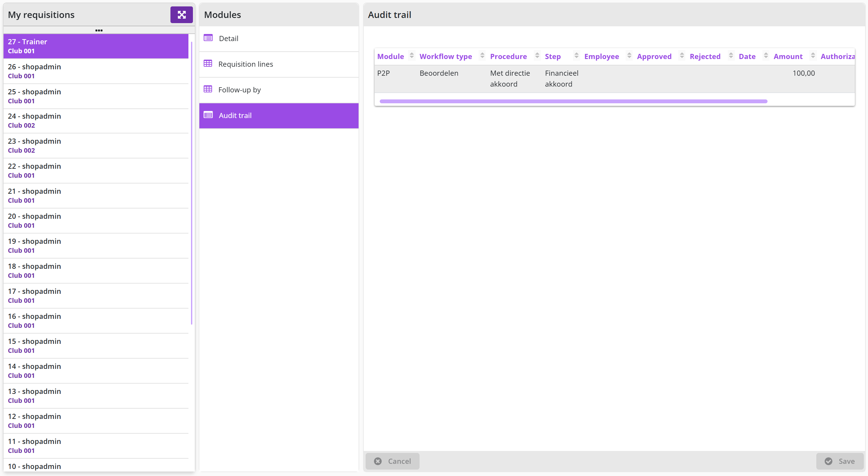868x476 pixels.
Task: Open the three-dot handle above requisitions list
Action: (x=99, y=30)
